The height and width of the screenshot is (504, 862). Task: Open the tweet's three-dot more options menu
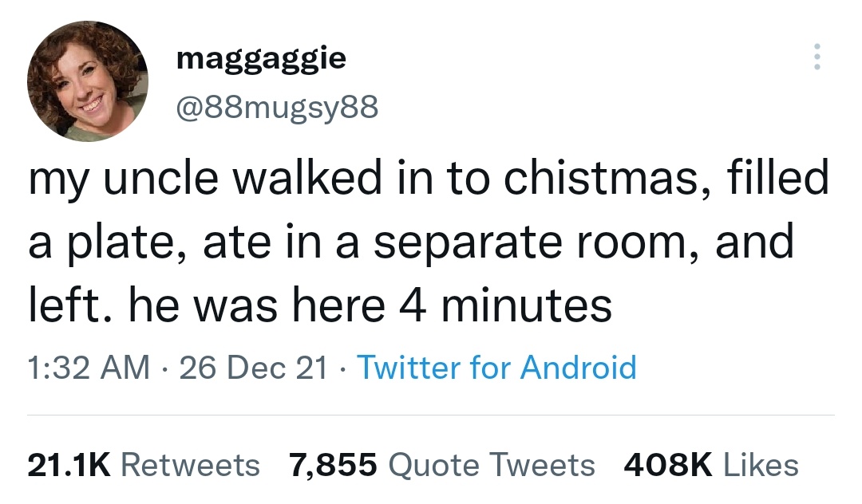(815, 57)
